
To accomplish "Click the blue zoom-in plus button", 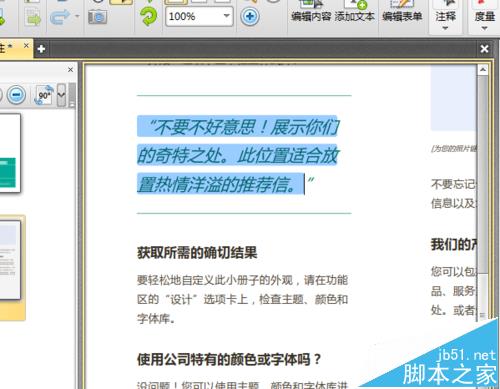I will pyautogui.click(x=250, y=16).
